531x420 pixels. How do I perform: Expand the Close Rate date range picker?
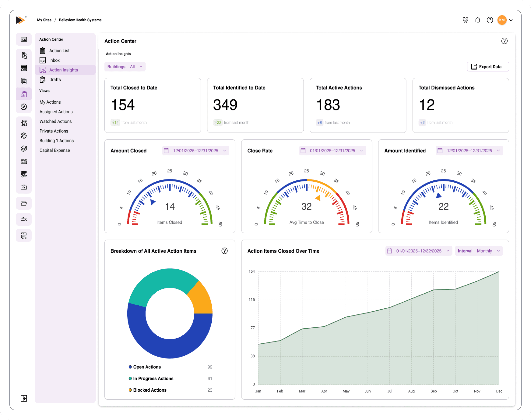pos(332,151)
